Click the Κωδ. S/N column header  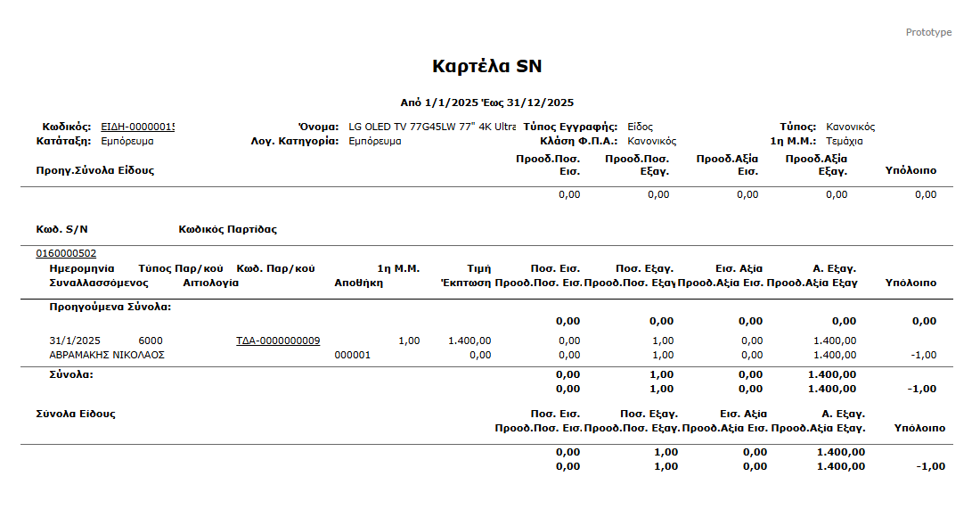[x=61, y=229]
